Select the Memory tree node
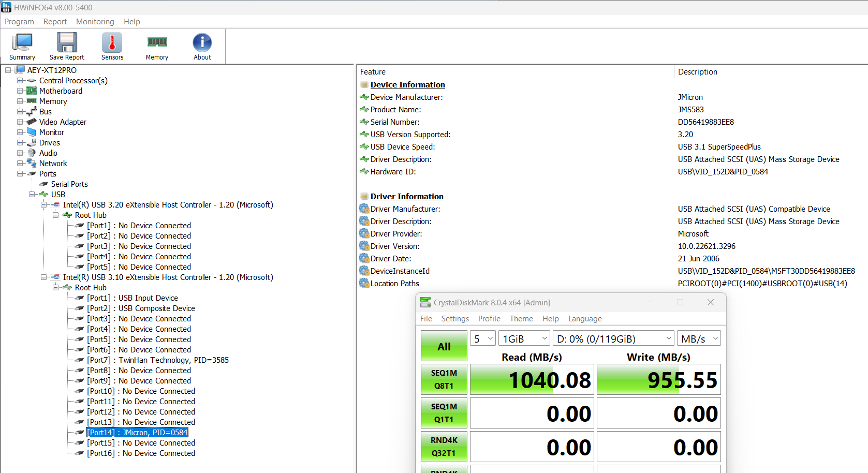Screen dimensions: 868x473 53,101
